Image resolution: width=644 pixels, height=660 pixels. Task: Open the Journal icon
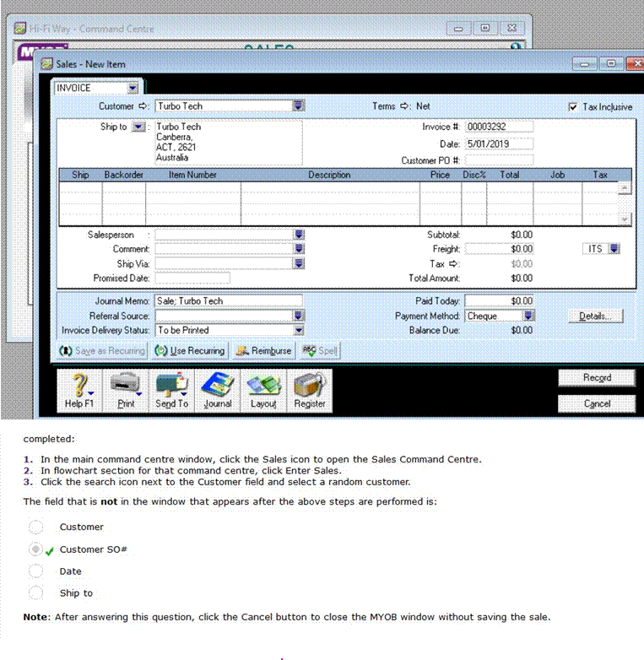218,391
